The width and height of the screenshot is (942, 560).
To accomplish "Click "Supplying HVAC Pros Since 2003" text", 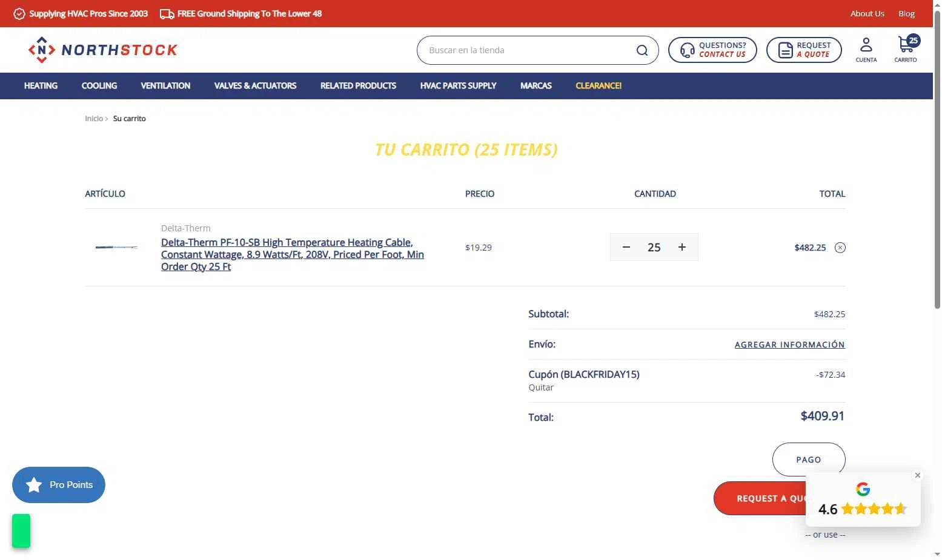I will point(88,13).
